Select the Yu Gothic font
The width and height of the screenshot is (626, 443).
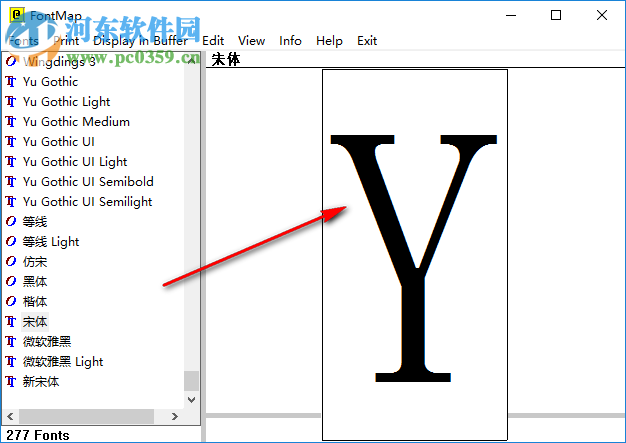click(50, 81)
